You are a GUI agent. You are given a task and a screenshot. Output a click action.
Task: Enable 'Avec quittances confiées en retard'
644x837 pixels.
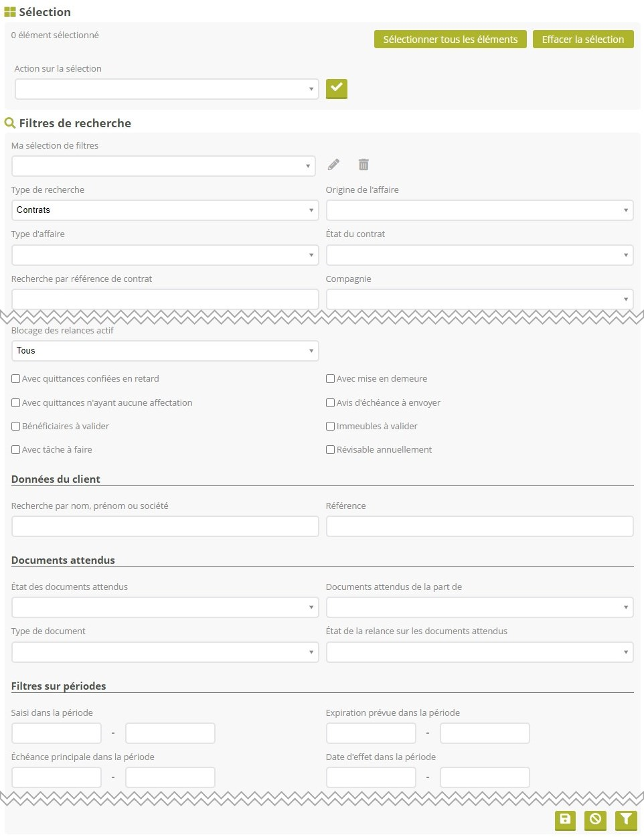(x=16, y=379)
